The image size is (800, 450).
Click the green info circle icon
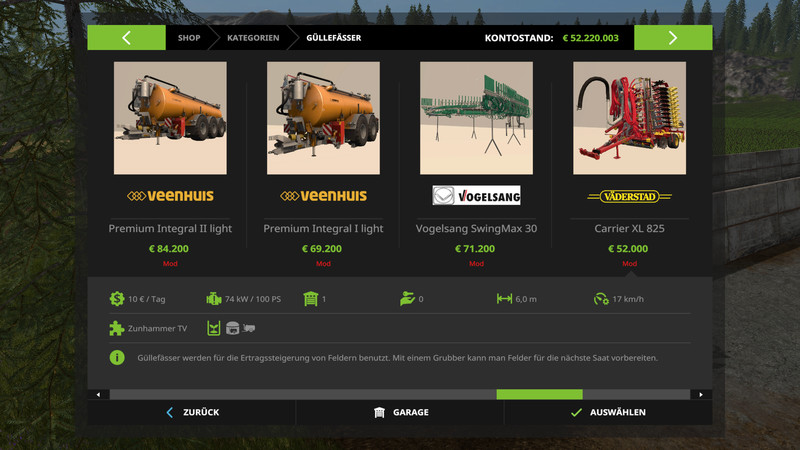[x=117, y=358]
